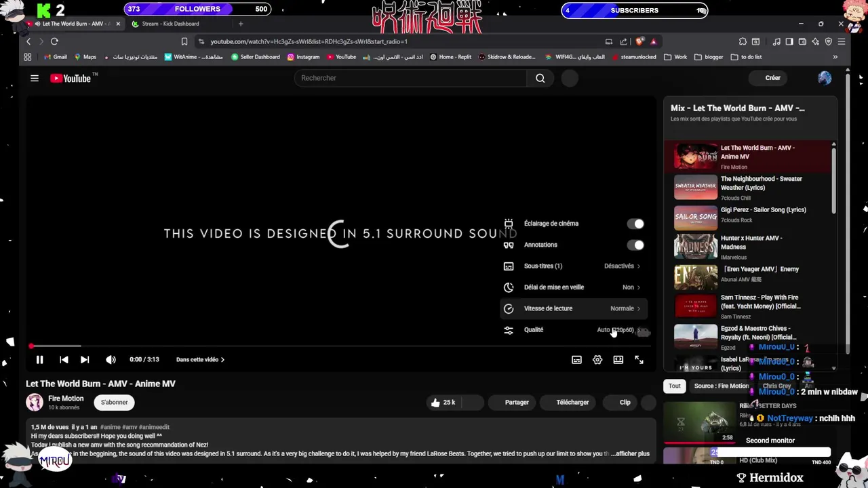The width and height of the screenshot is (868, 488).
Task: Like the video with thumbs-up 25 k
Action: [443, 403]
